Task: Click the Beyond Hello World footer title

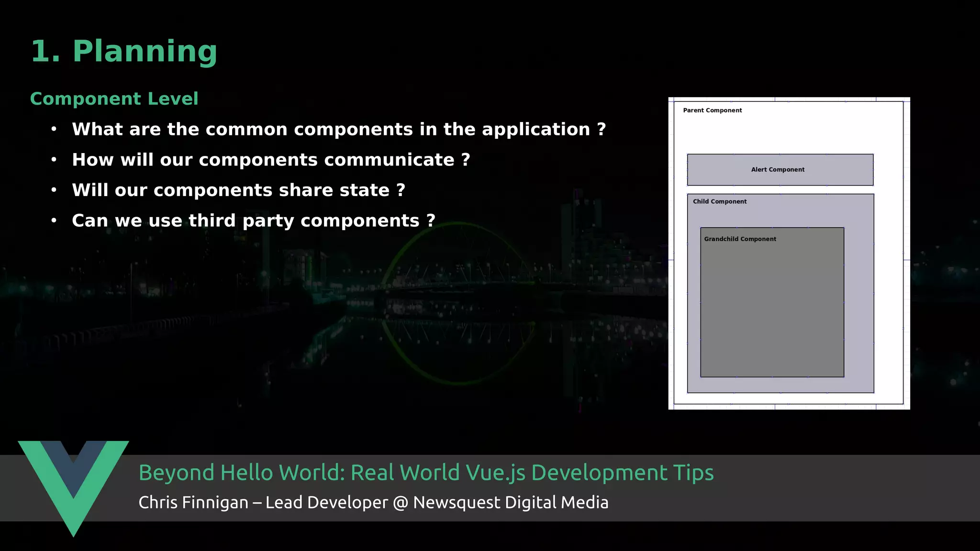Action: pyautogui.click(x=426, y=473)
